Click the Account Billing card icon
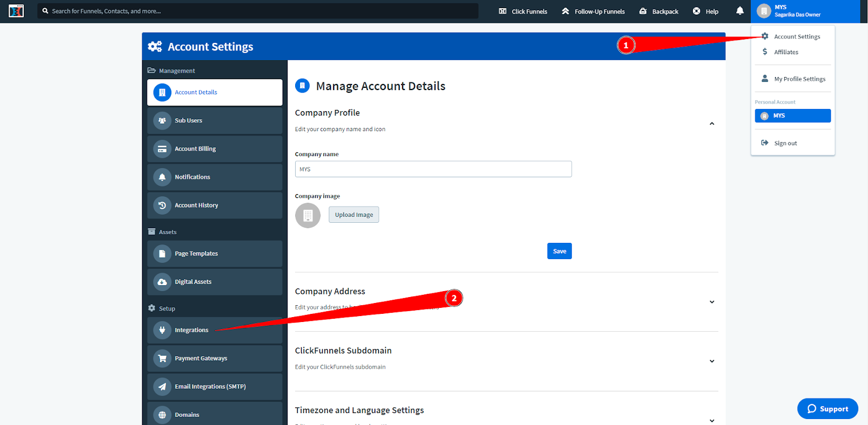 (162, 149)
